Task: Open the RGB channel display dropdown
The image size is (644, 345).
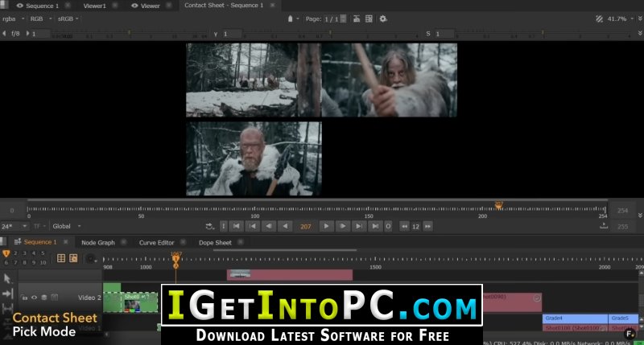Action: (40, 18)
